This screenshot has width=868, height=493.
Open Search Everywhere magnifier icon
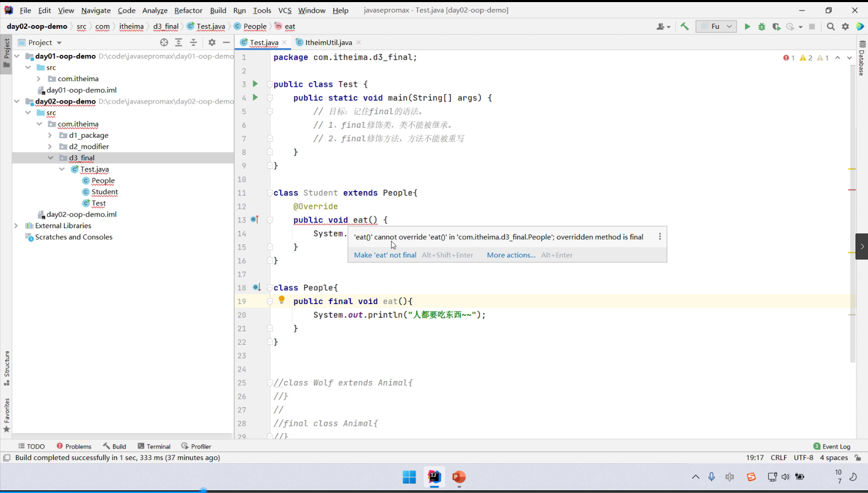831,27
